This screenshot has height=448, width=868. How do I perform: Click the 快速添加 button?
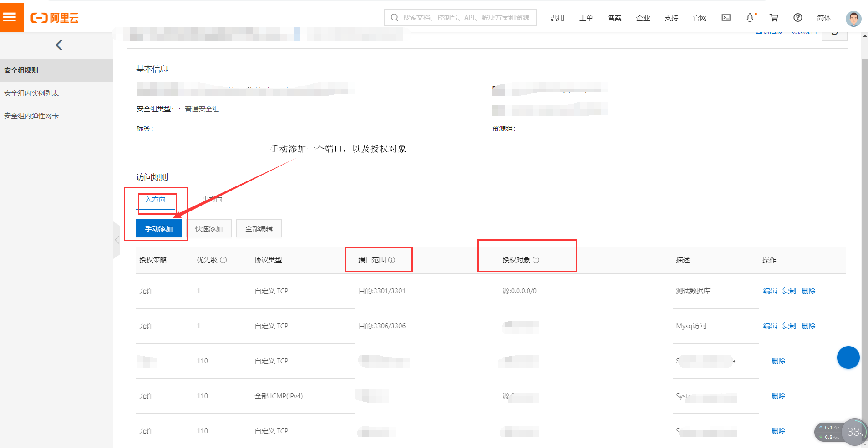[x=209, y=228]
